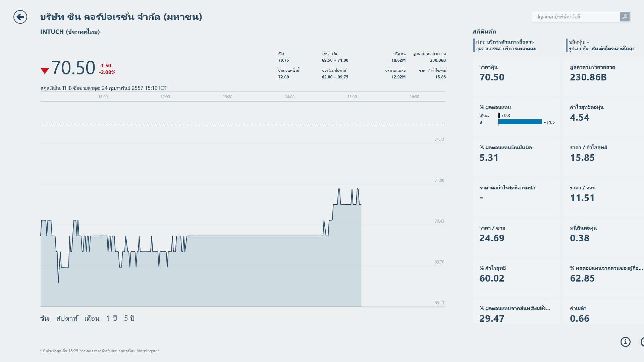Switch chart to สัปดาห์ (week) range
644x362 pixels.
click(67, 318)
